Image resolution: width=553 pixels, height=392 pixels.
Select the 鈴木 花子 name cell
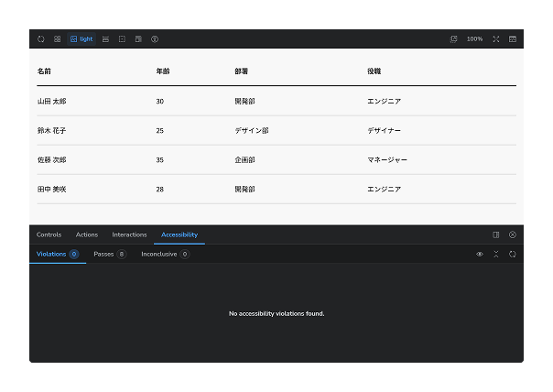click(51, 131)
